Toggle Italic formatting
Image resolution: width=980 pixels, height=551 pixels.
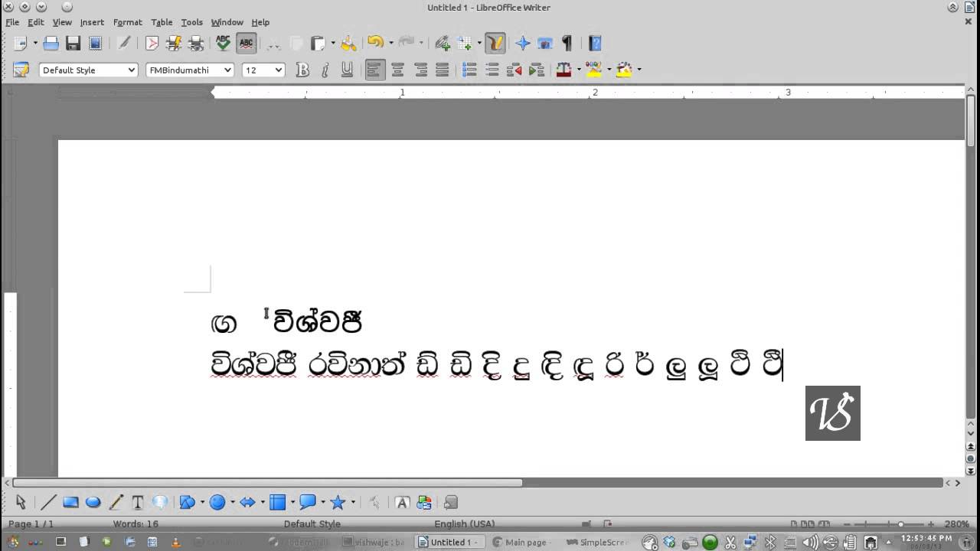pyautogui.click(x=325, y=70)
